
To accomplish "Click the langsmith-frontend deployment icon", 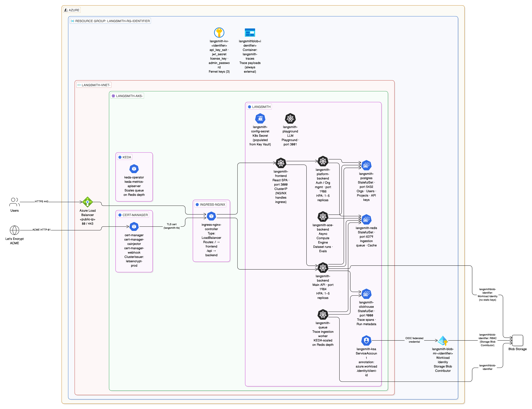I will (281, 163).
